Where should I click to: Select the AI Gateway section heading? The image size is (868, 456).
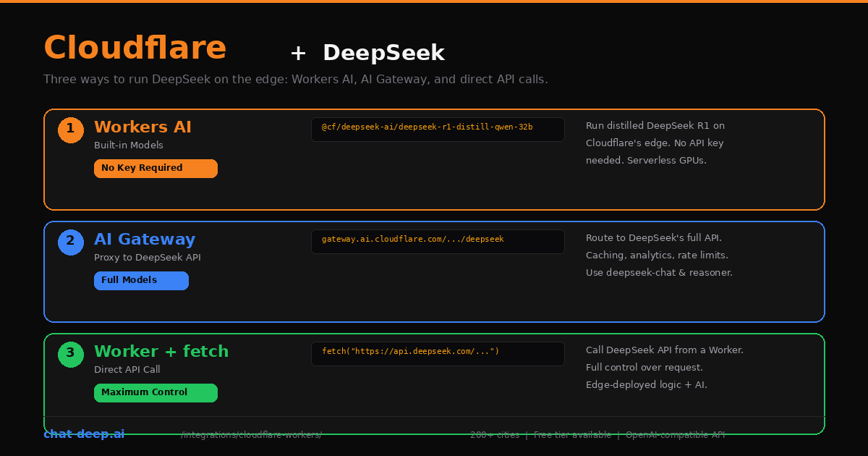coord(145,239)
